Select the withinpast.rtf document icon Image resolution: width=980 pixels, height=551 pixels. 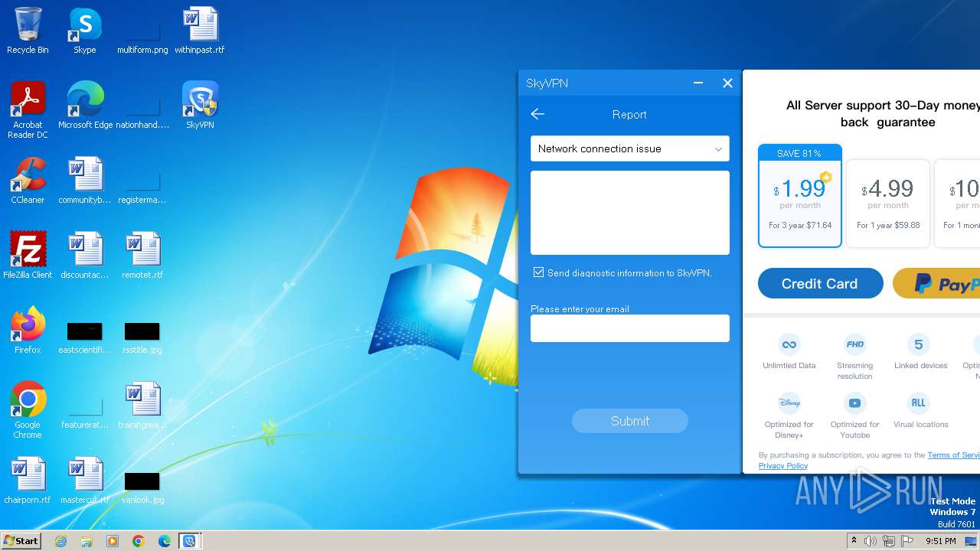(200, 31)
